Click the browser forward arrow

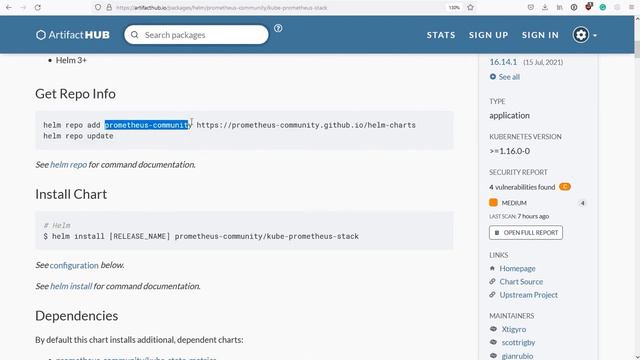[x=23, y=7]
